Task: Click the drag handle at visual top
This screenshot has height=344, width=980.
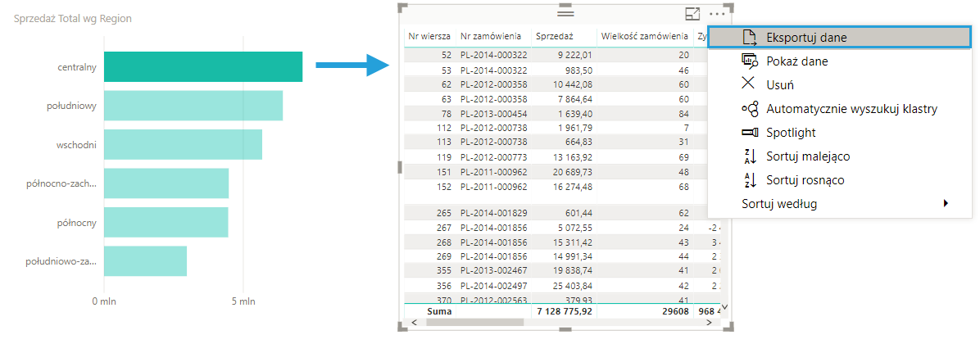Action: pyautogui.click(x=565, y=12)
